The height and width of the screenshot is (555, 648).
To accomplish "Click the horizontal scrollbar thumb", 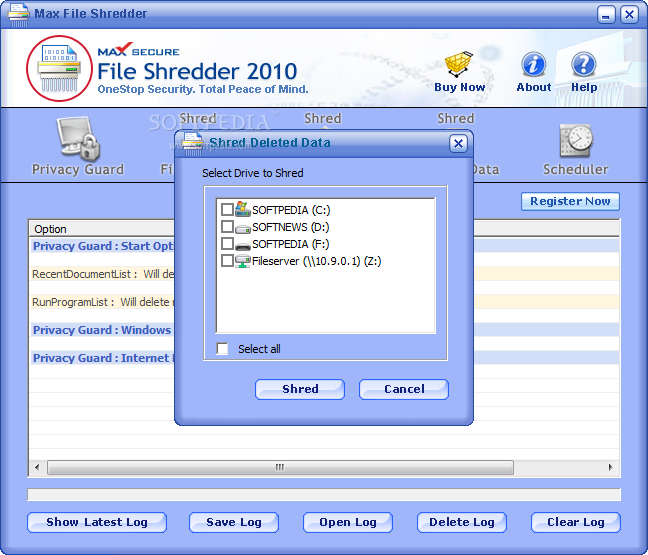I will coord(280,467).
